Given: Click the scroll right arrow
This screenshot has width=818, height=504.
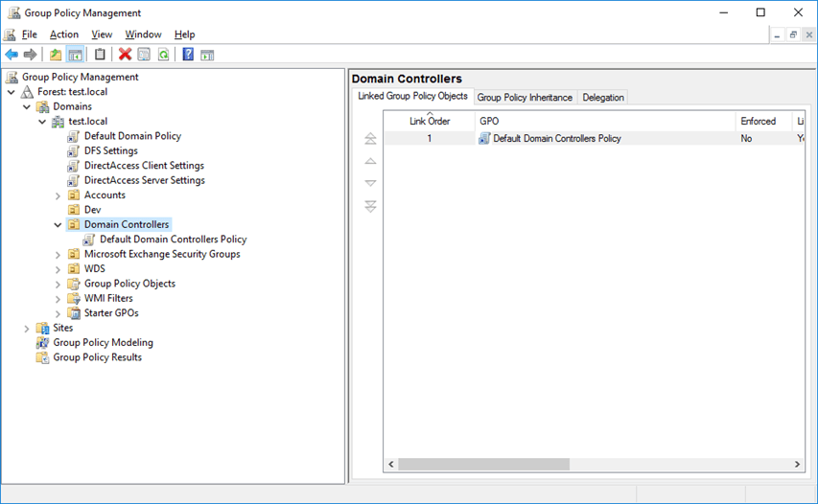Looking at the screenshot, I should click(797, 464).
